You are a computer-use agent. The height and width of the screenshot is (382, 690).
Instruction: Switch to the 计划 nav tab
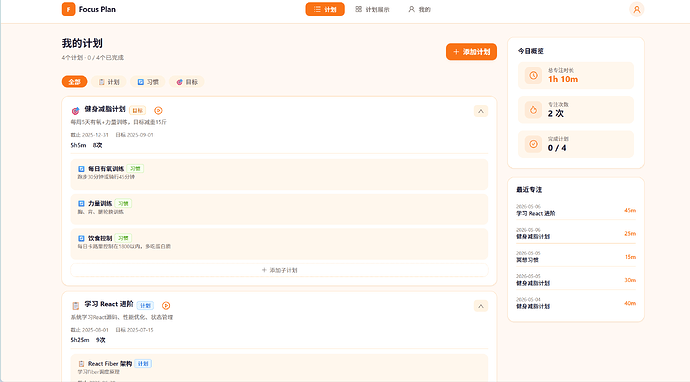click(x=325, y=9)
